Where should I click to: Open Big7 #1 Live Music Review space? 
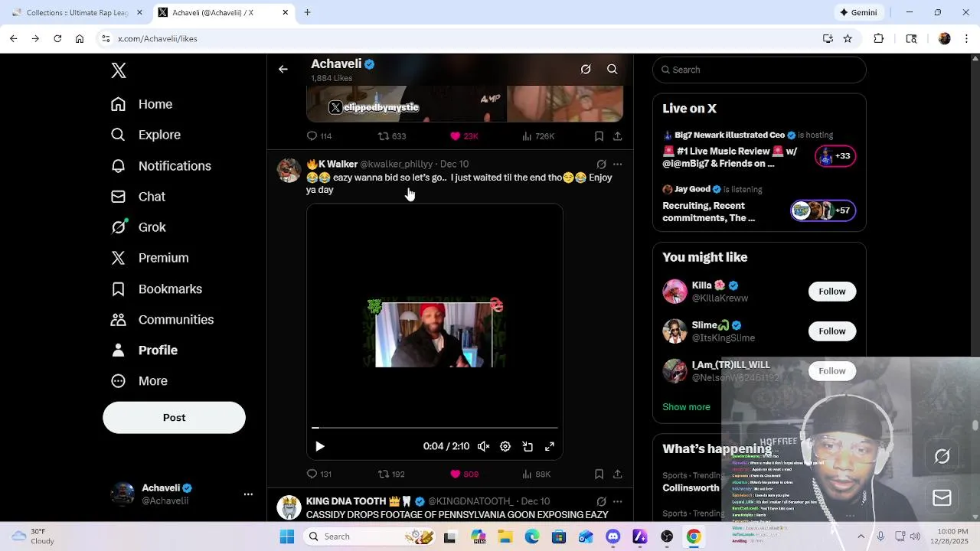click(x=759, y=152)
